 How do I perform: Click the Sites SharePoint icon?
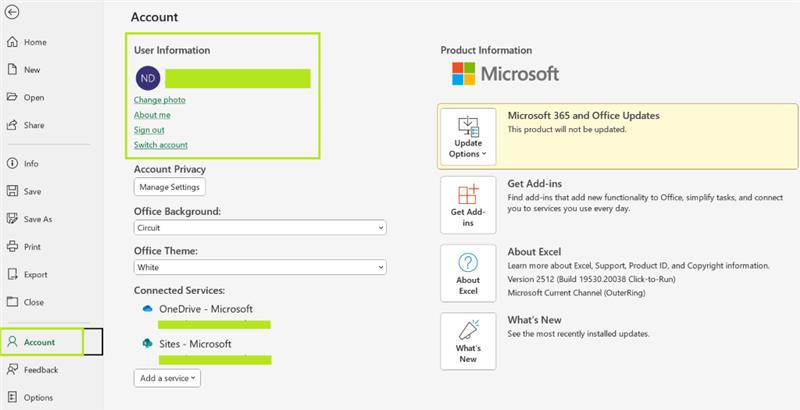[148, 344]
